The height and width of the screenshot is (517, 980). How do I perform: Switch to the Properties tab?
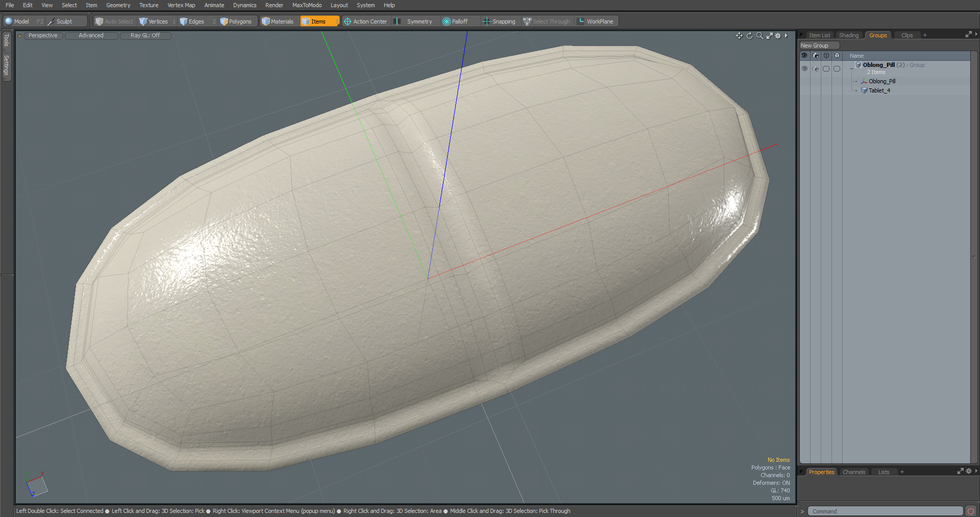coord(821,472)
